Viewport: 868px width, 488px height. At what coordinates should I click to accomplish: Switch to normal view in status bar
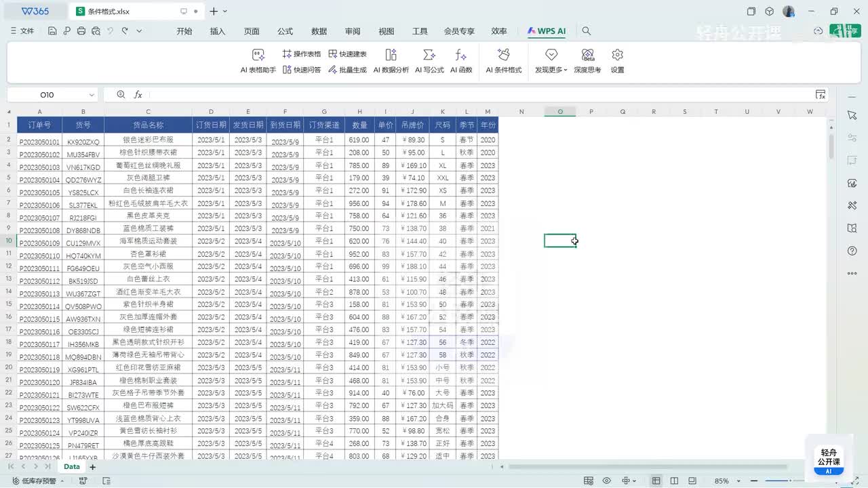pos(656,481)
